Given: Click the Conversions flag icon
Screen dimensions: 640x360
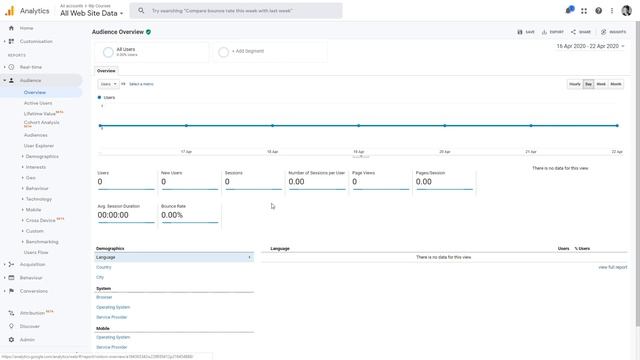Looking at the screenshot, I should [x=11, y=291].
